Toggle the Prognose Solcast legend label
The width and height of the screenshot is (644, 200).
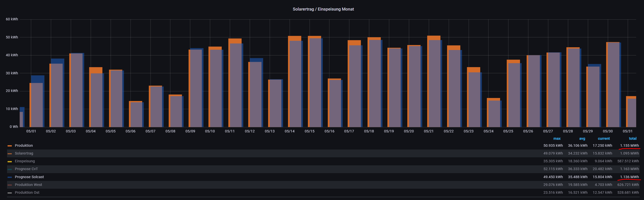click(29, 177)
